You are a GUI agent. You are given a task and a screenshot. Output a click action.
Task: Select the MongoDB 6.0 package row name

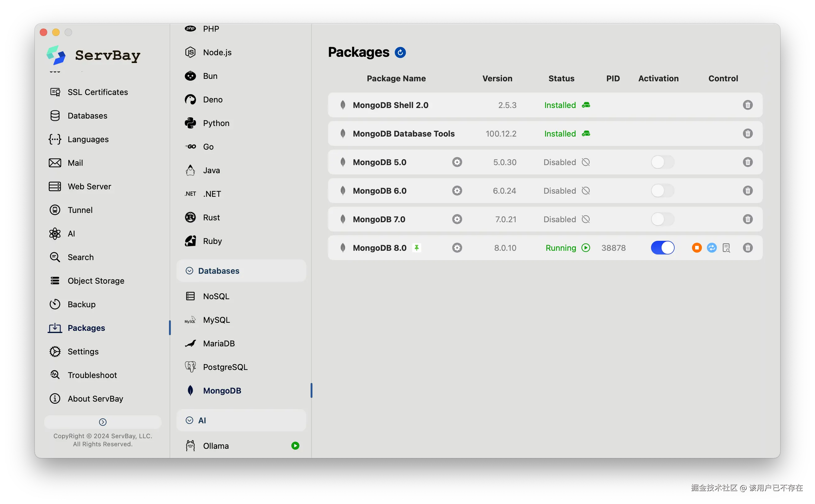click(x=379, y=191)
